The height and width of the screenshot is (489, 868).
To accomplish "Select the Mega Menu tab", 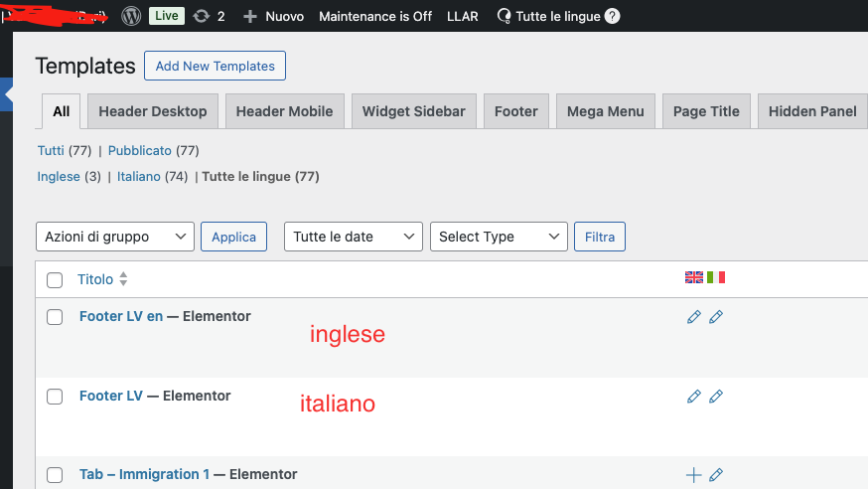I will pyautogui.click(x=606, y=111).
